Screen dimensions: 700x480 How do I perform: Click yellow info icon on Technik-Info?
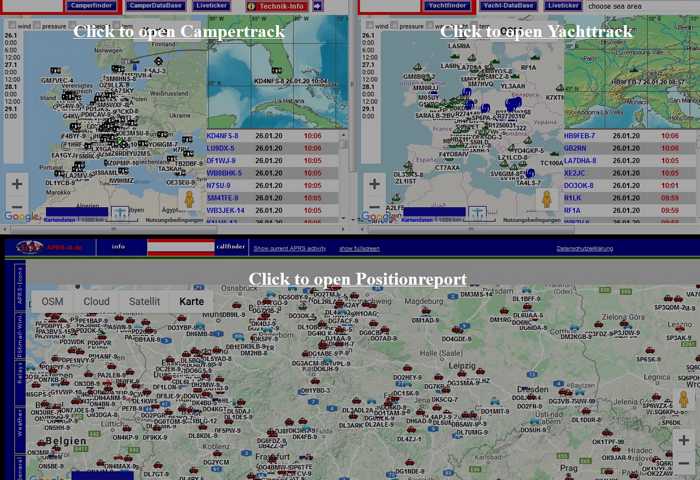[x=251, y=6]
